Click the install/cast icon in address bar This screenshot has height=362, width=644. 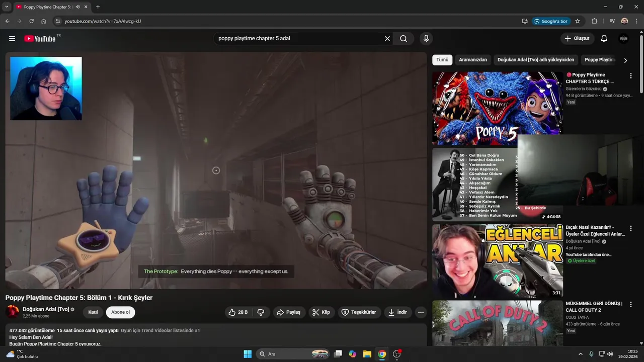525,21
